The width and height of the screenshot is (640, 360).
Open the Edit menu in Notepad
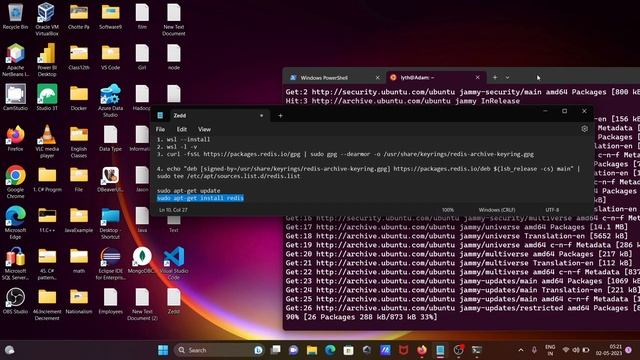point(182,129)
